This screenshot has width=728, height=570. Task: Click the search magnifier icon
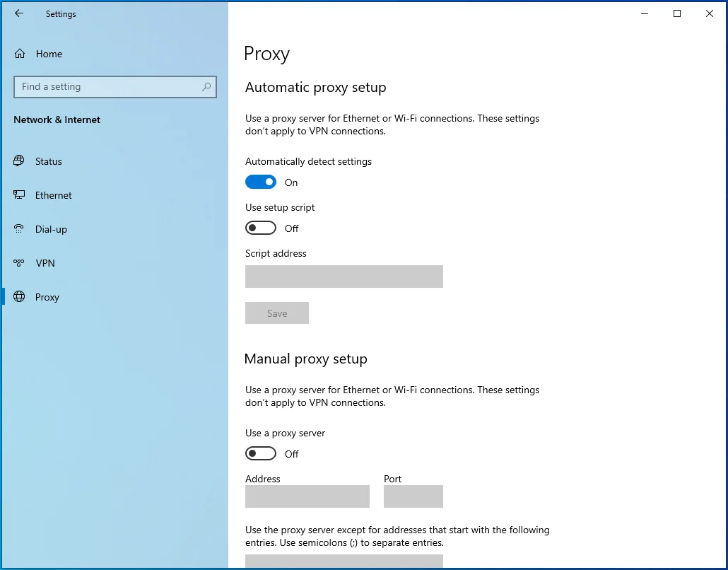tap(206, 87)
